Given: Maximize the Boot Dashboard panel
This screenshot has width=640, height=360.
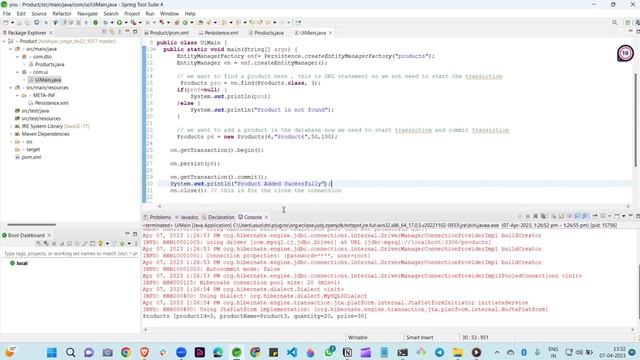Looking at the screenshot, I should coord(135,234).
